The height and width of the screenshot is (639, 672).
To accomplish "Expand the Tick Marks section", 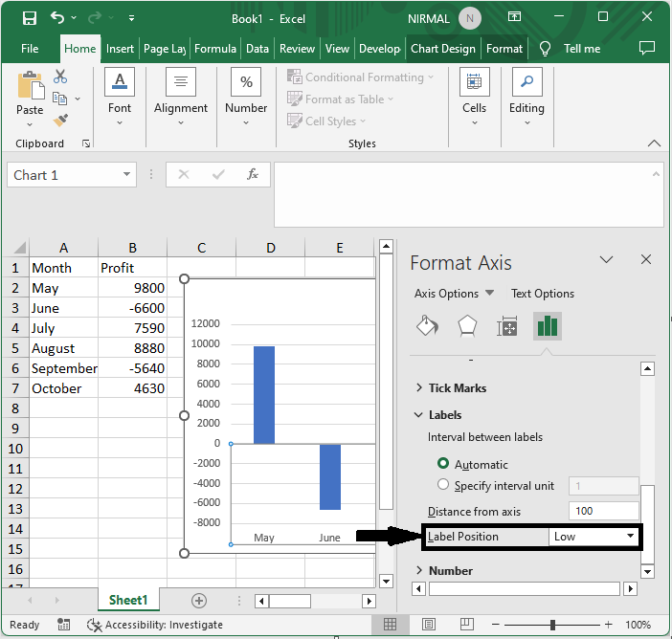I will click(457, 387).
